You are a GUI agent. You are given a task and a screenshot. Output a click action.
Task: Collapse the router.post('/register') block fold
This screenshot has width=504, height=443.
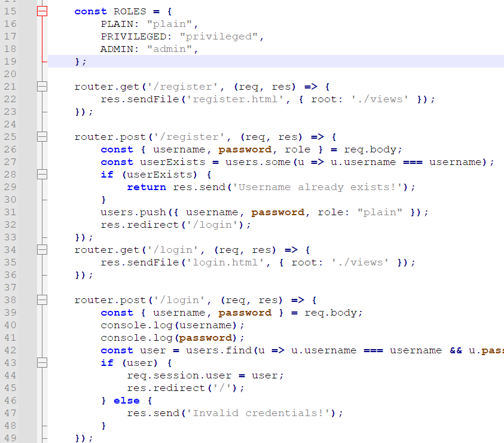[x=42, y=137]
